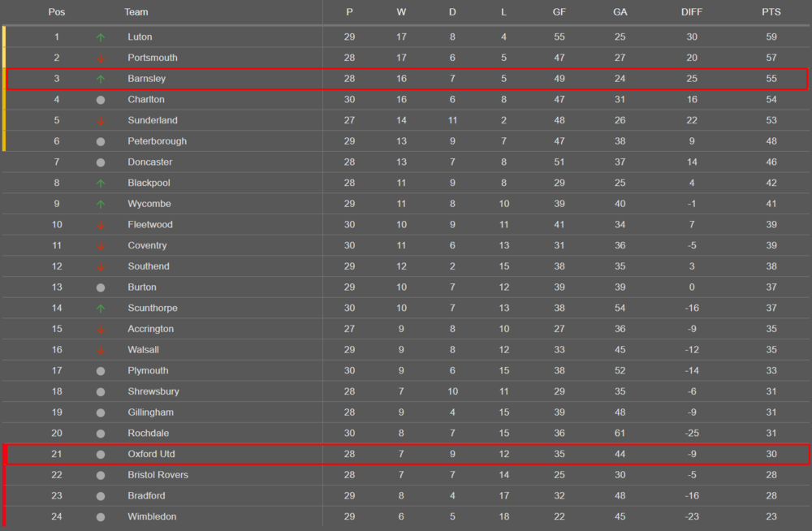Click the green up arrow beside Luton

coord(101,37)
